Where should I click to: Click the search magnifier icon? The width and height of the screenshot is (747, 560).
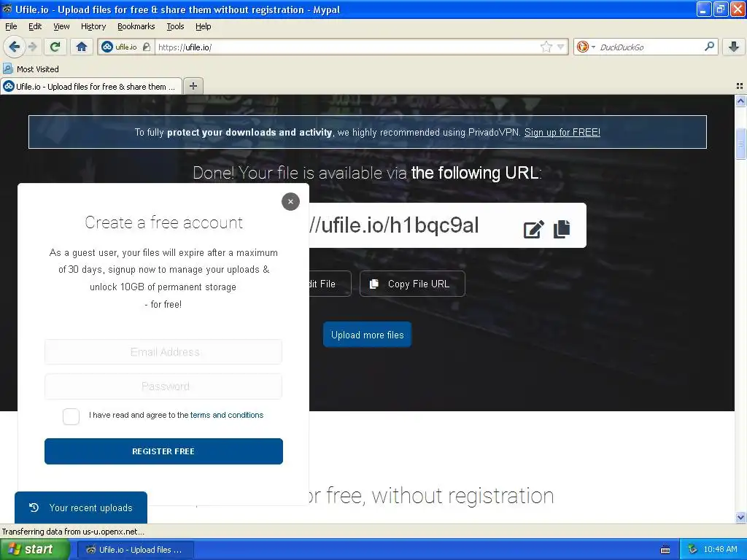click(709, 47)
